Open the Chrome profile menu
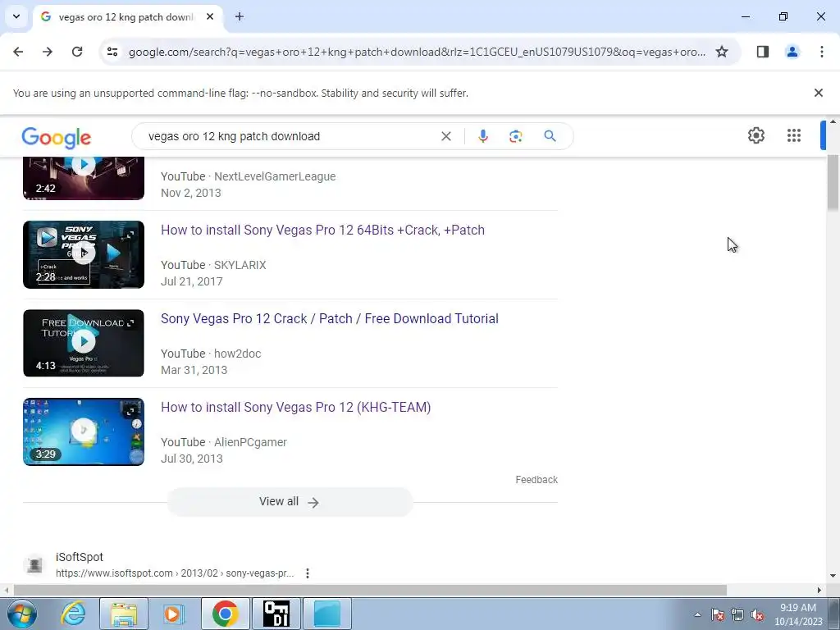This screenshot has width=840, height=630. [x=792, y=52]
